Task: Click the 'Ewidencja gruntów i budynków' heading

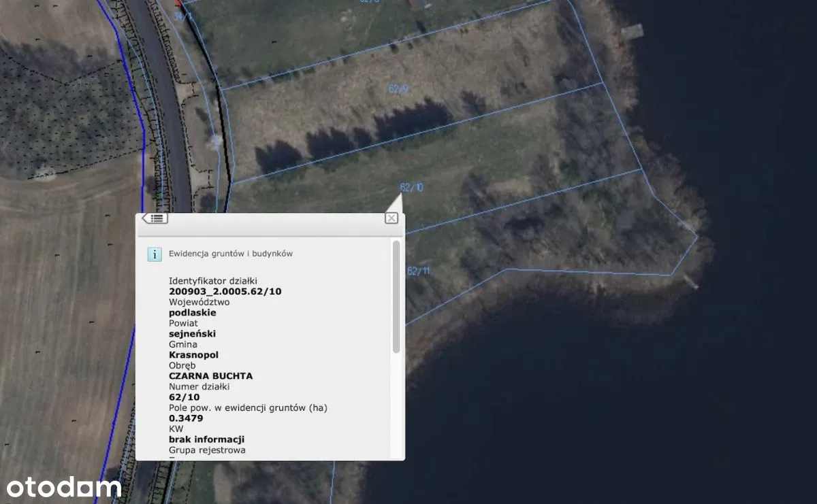Action: (230, 254)
